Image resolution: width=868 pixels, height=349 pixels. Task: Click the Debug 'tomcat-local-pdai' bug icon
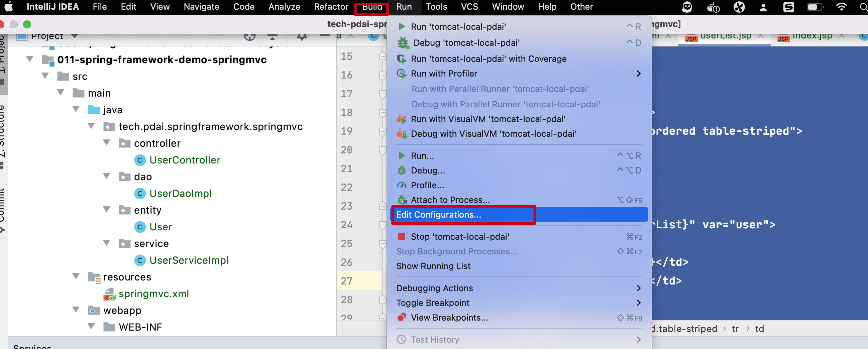(403, 43)
